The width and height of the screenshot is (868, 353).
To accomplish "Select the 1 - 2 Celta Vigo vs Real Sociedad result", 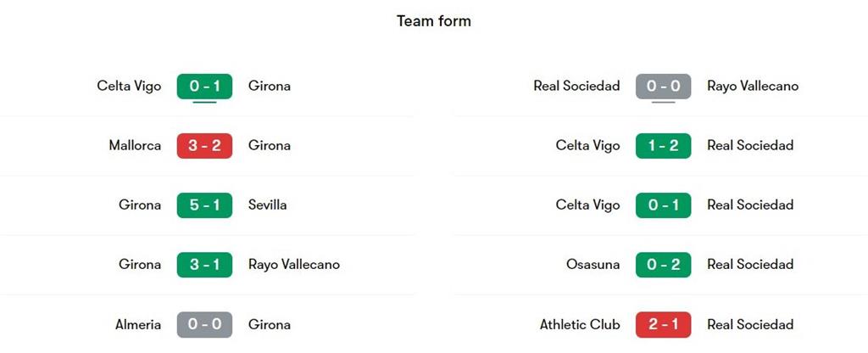I will click(x=663, y=145).
